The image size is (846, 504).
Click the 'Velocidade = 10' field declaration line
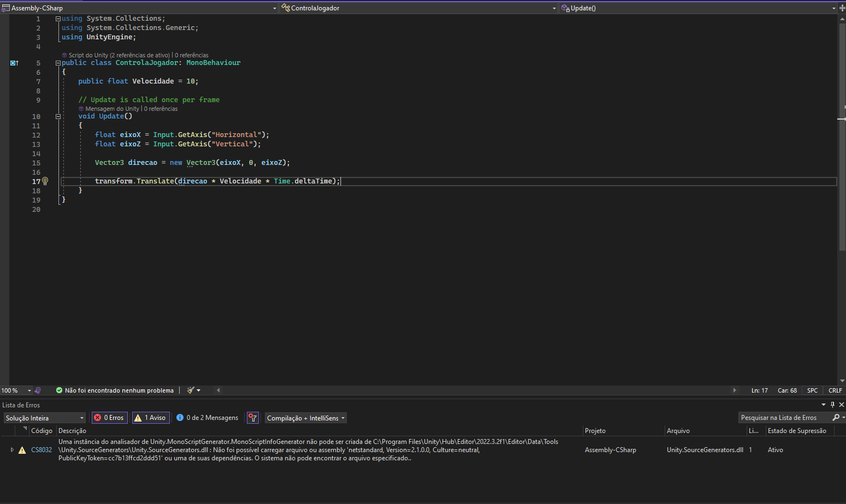[x=138, y=81]
